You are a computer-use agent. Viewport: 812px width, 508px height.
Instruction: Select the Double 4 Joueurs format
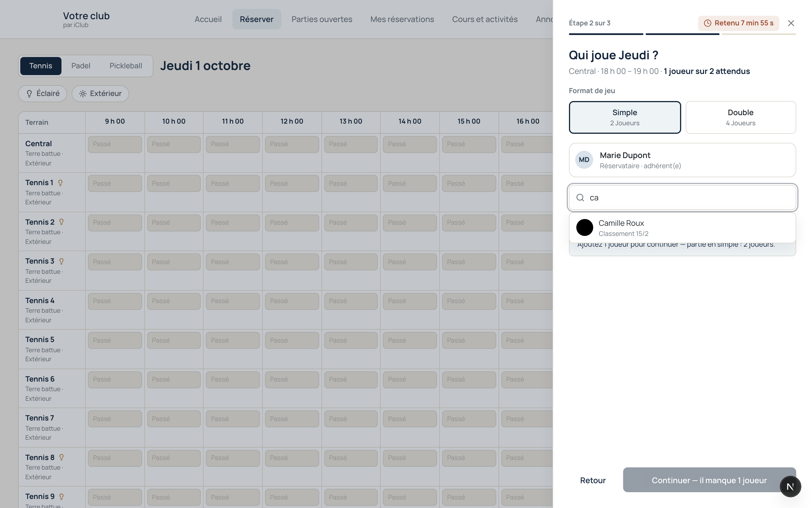pyautogui.click(x=741, y=117)
